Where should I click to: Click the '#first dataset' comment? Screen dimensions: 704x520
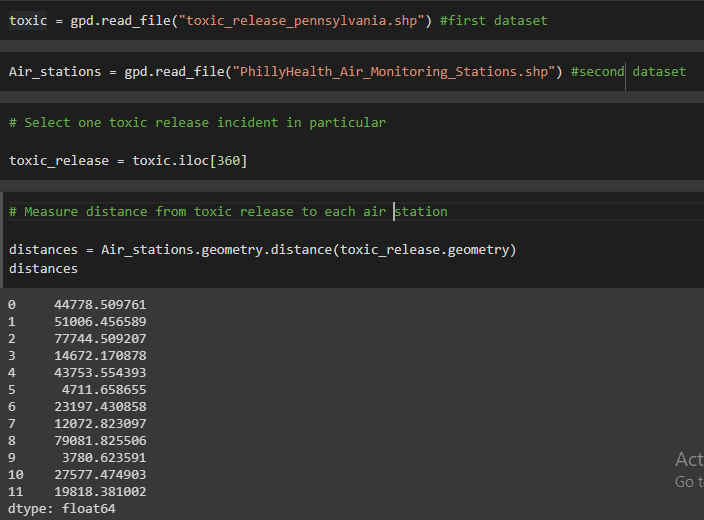[x=493, y=21]
